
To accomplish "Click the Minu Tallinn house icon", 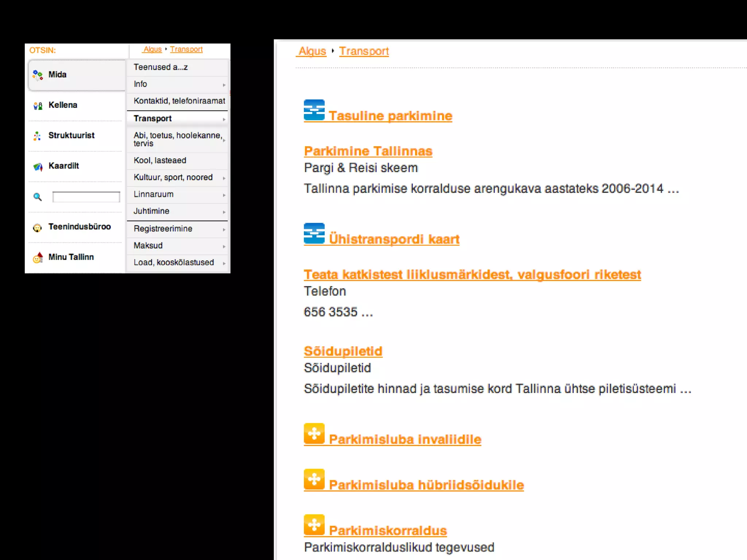I will (x=38, y=258).
